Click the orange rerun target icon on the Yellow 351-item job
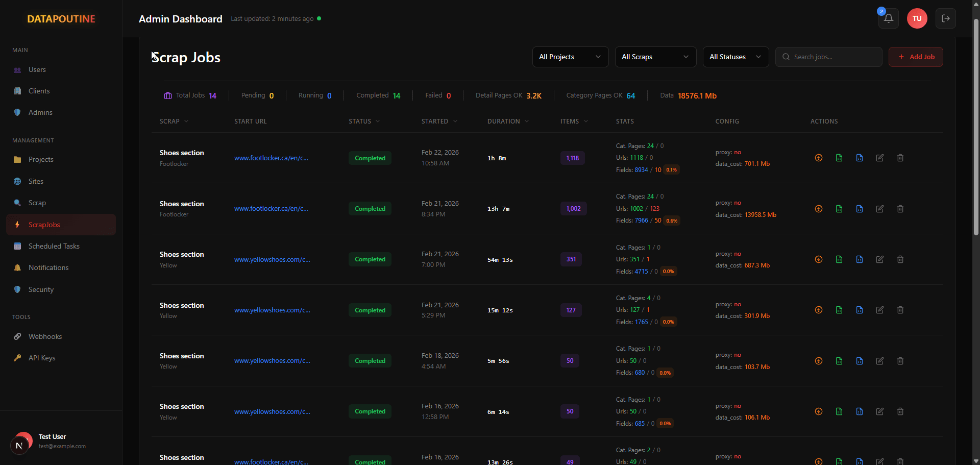The height and width of the screenshot is (465, 980). pos(819,259)
